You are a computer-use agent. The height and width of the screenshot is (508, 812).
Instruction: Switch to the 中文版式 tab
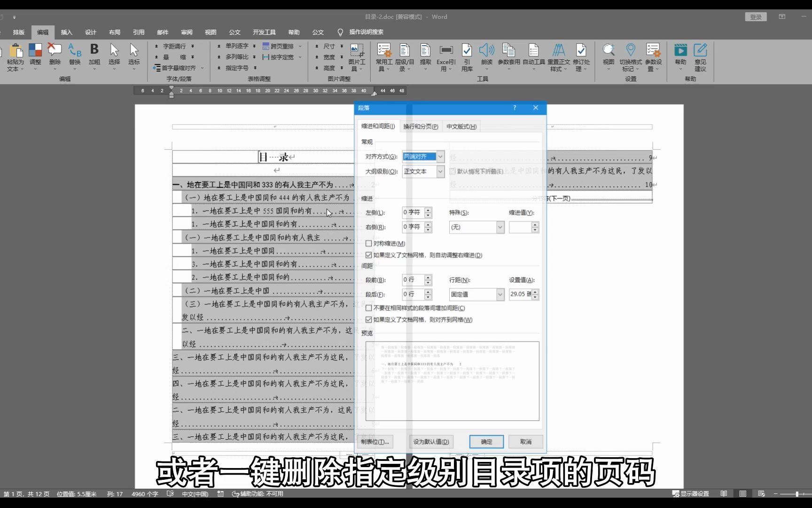pyautogui.click(x=461, y=127)
